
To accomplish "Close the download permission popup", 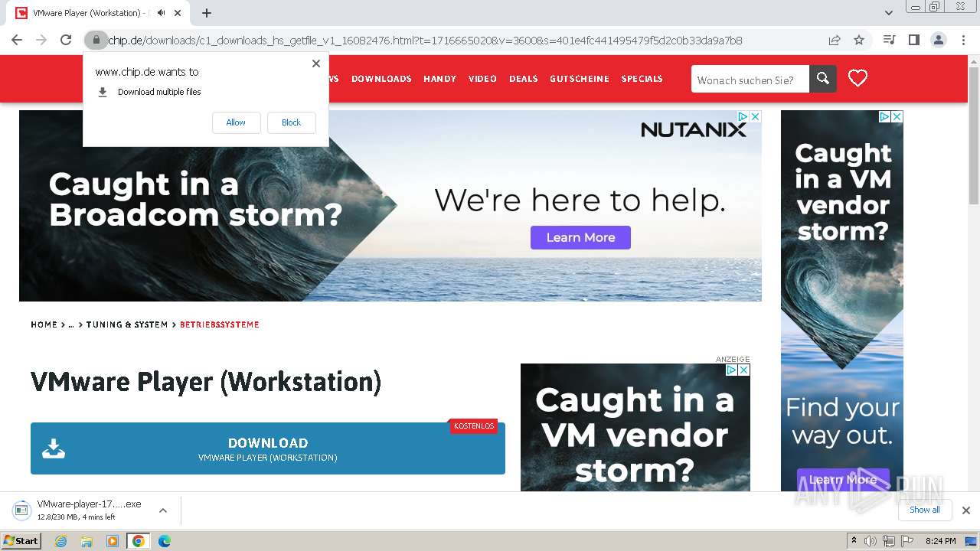I will (x=315, y=64).
